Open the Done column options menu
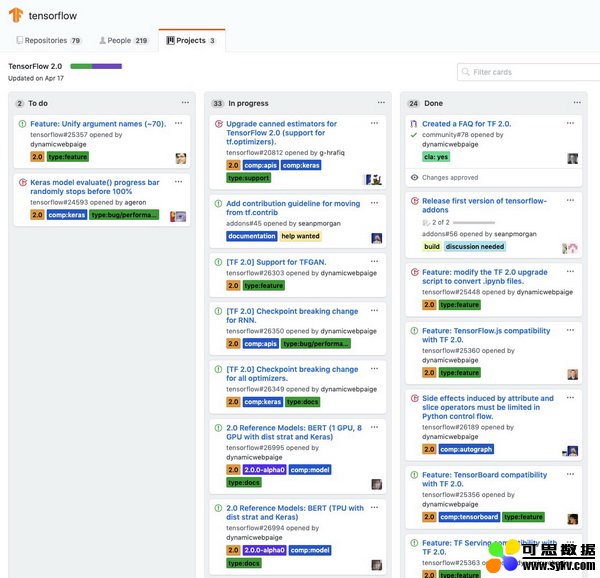The height and width of the screenshot is (578, 600). pyautogui.click(x=577, y=103)
